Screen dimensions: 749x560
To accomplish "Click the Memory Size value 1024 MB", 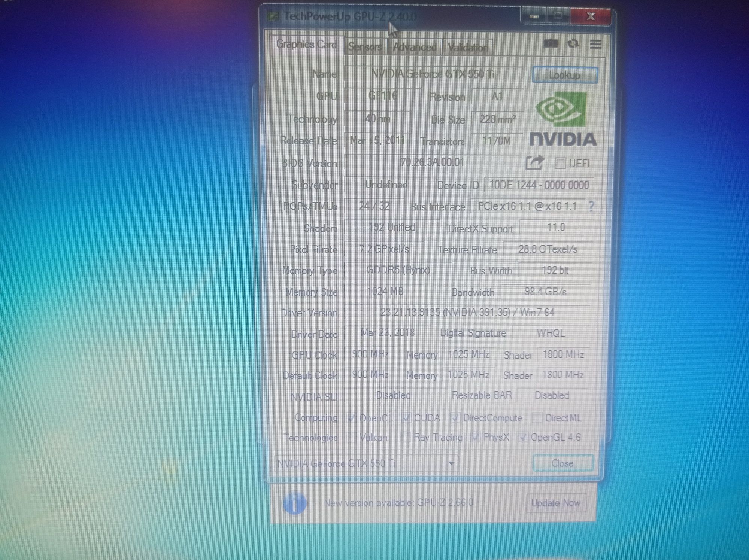I will (x=385, y=291).
